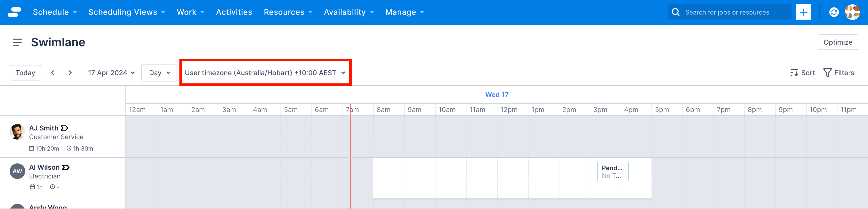Click the Sort button
The image size is (868, 209).
(x=802, y=73)
